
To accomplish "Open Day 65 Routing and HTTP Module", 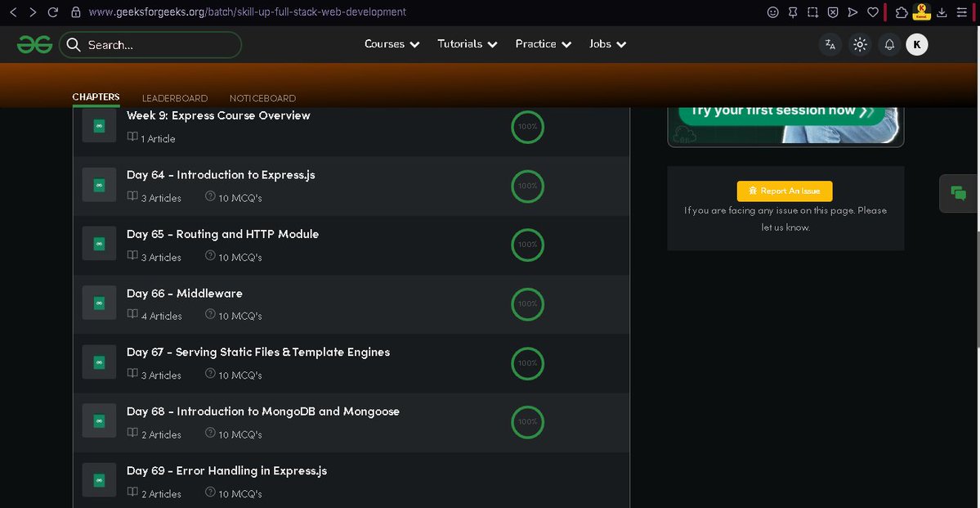I will (222, 234).
